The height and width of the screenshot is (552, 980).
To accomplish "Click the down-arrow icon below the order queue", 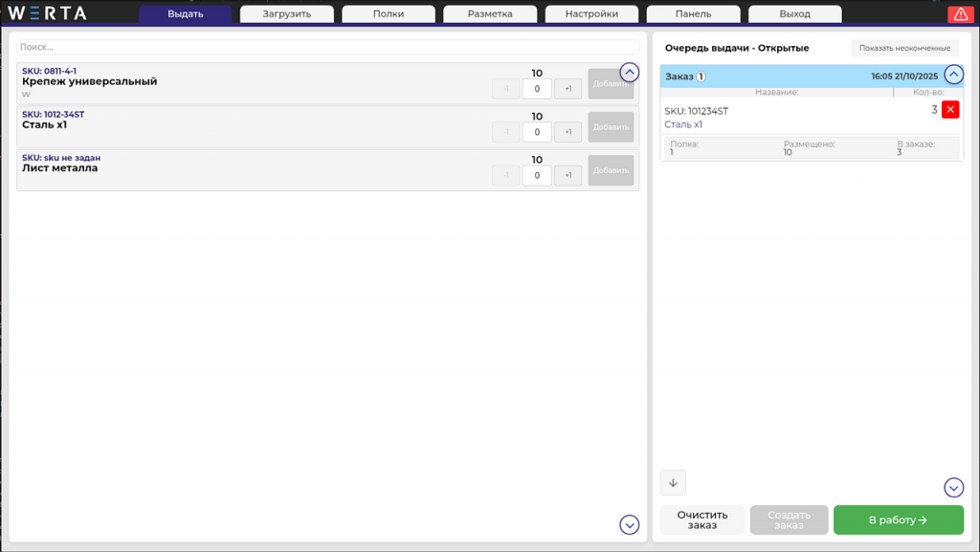I will pos(673,483).
